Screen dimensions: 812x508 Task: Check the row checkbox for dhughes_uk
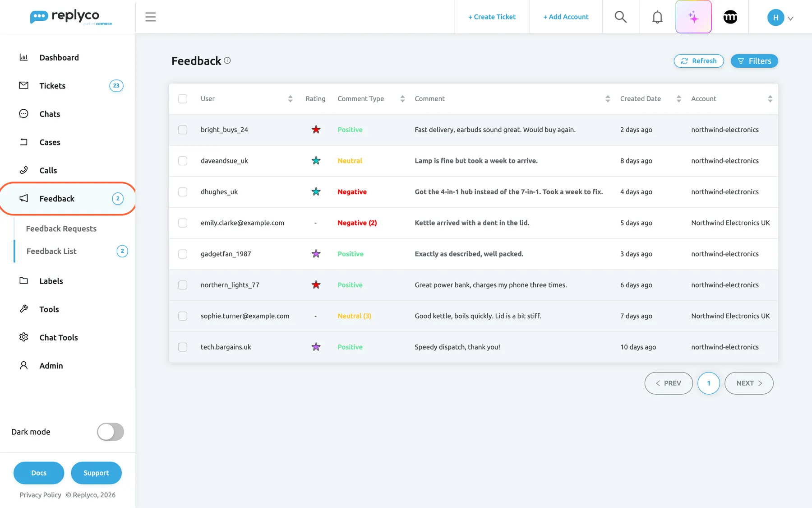click(x=183, y=192)
